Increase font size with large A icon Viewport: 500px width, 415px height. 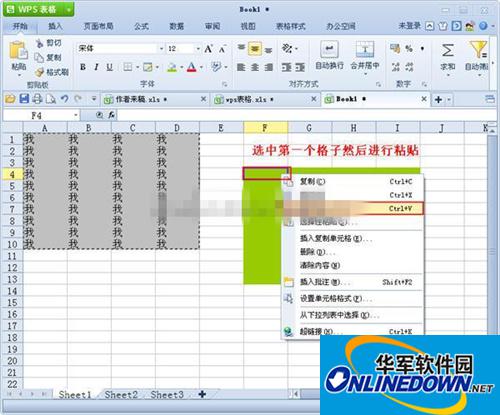click(x=208, y=49)
